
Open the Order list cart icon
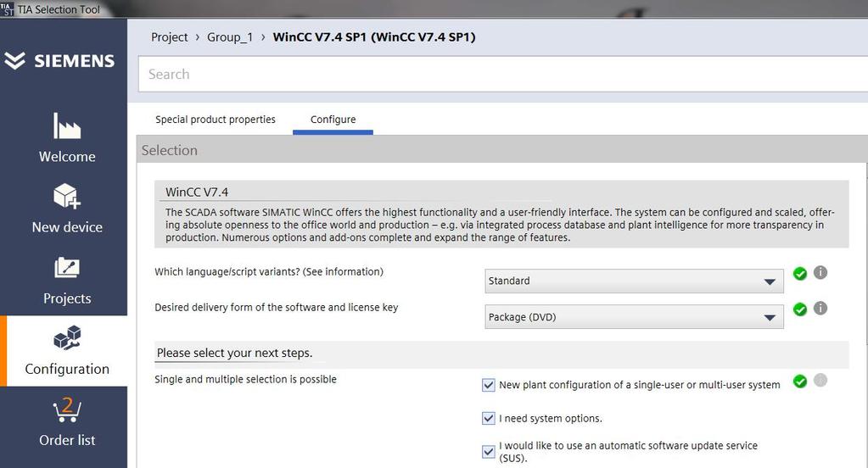67,409
